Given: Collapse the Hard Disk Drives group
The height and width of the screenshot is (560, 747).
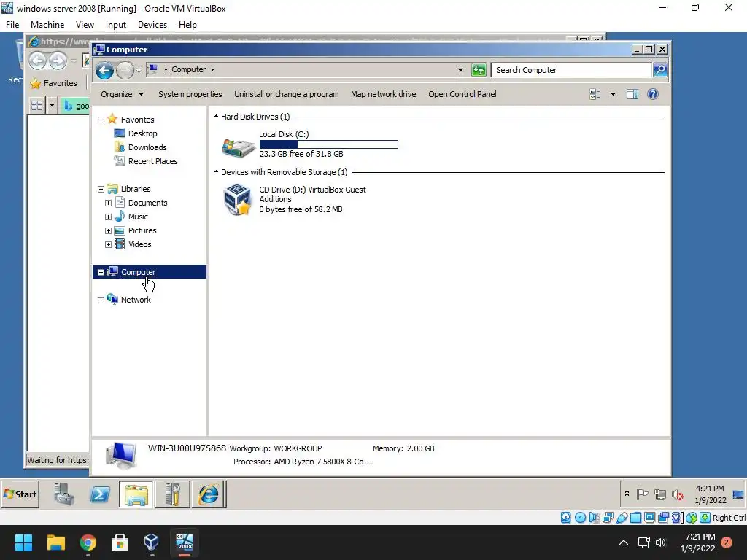Looking at the screenshot, I should coord(216,116).
